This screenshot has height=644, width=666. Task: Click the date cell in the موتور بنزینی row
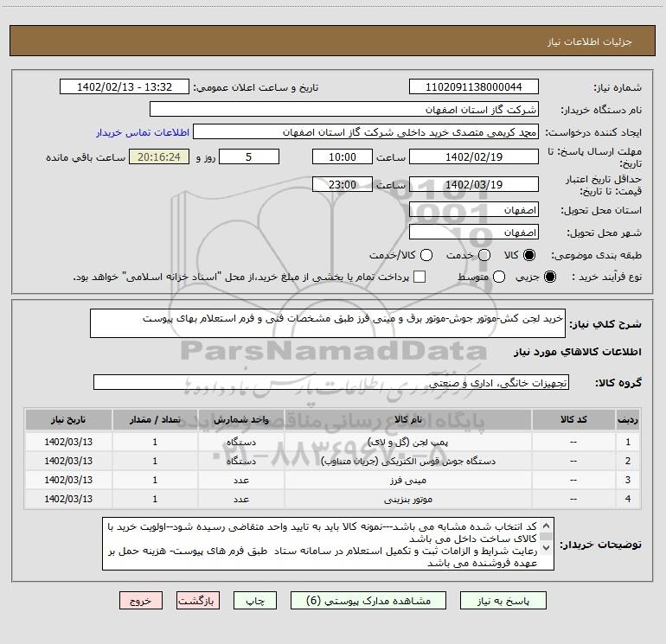(68, 499)
